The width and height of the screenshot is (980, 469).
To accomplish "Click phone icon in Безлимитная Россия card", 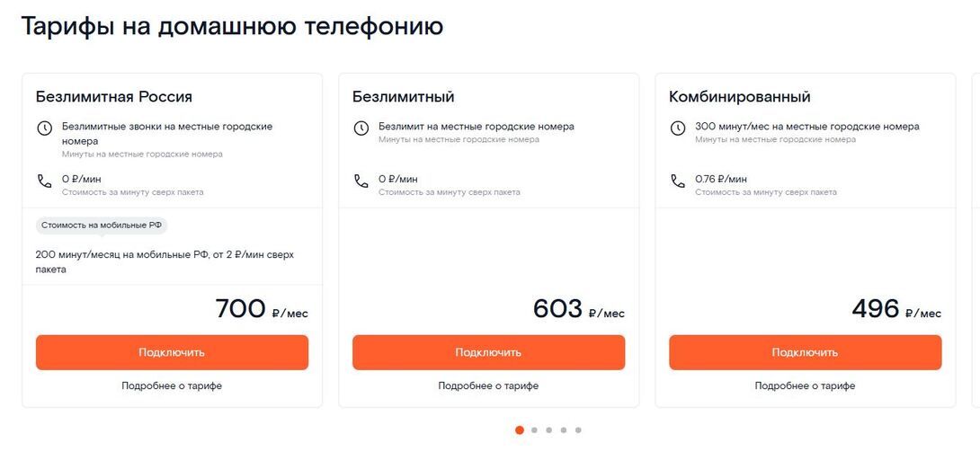I will coord(44,181).
